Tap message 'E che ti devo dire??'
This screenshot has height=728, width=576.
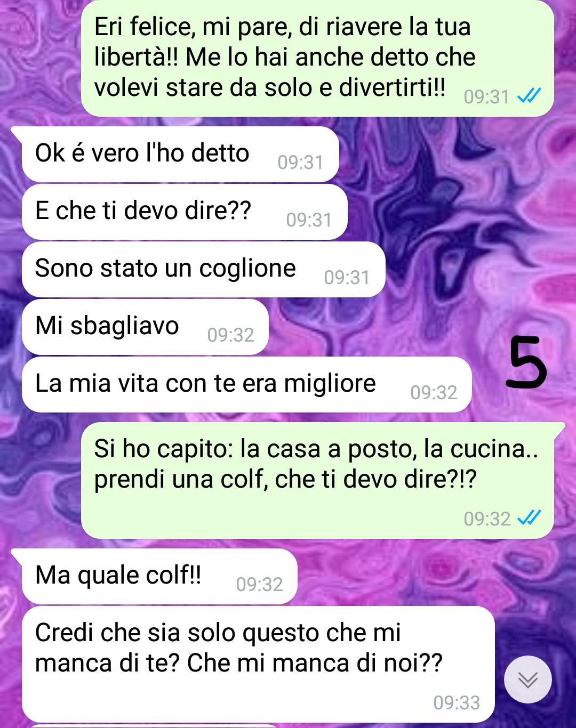(x=185, y=212)
